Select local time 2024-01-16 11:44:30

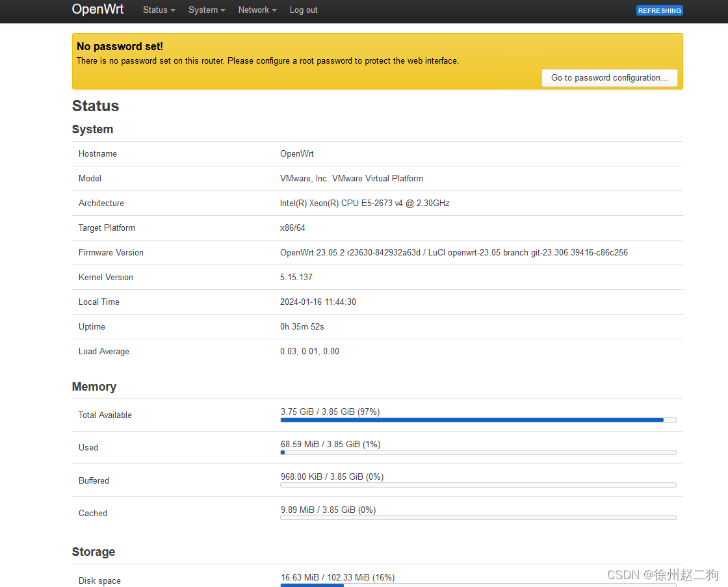tap(318, 302)
